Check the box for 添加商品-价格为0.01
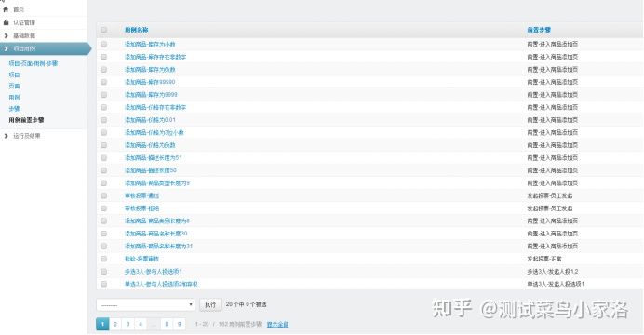 click(x=103, y=120)
